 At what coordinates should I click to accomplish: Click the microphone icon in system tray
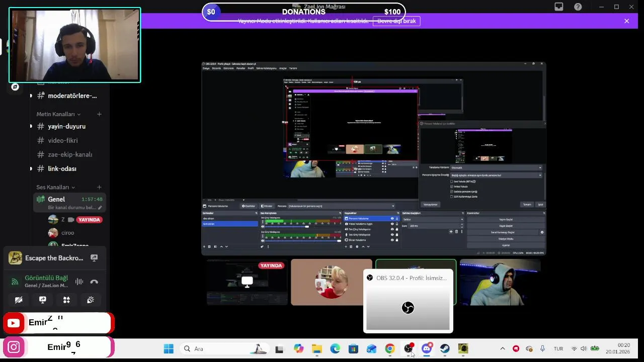(x=542, y=348)
